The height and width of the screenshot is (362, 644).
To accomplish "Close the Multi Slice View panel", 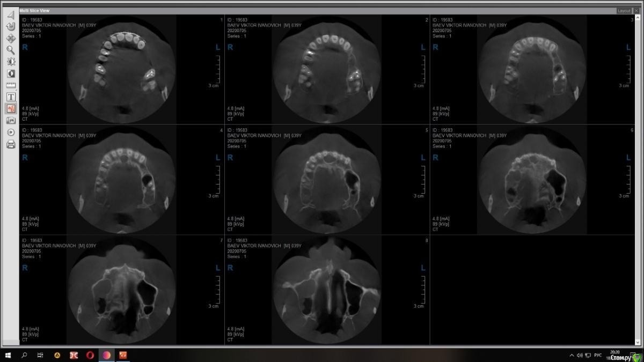I will pyautogui.click(x=636, y=11).
